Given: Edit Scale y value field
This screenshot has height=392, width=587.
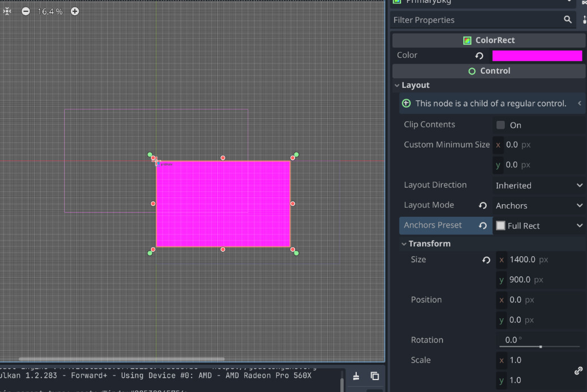Looking at the screenshot, I should 534,381.
